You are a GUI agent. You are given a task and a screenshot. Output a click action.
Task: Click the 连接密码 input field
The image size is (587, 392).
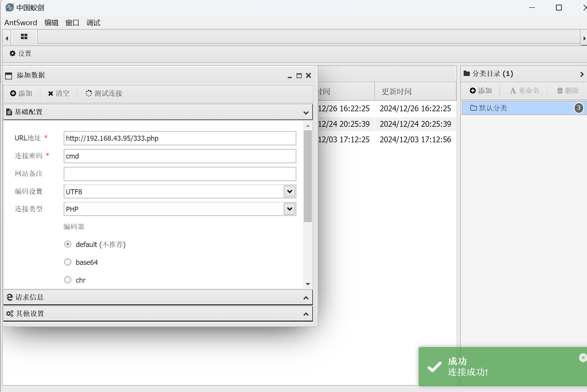(180, 156)
